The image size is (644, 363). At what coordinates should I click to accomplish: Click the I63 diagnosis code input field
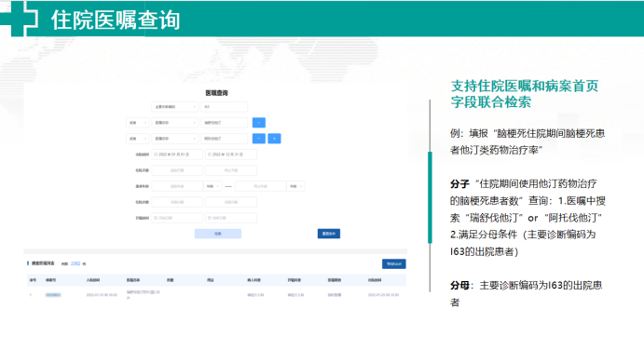pyautogui.click(x=225, y=107)
